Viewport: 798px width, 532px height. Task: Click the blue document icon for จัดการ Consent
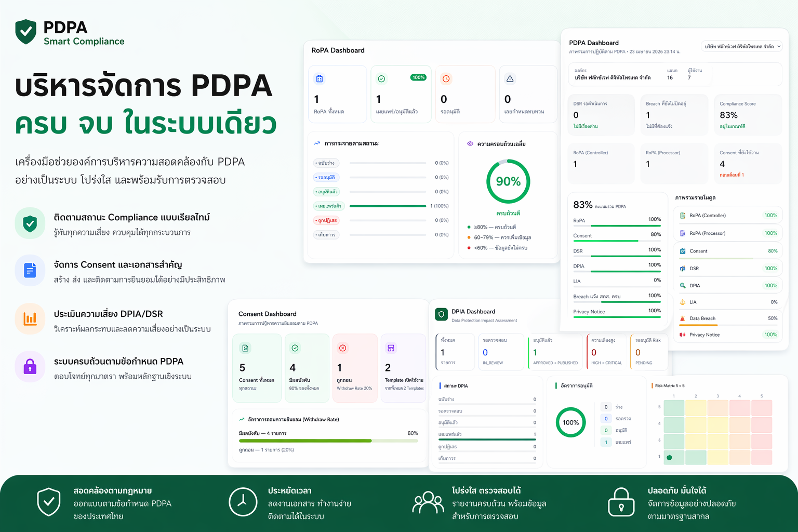(30, 270)
